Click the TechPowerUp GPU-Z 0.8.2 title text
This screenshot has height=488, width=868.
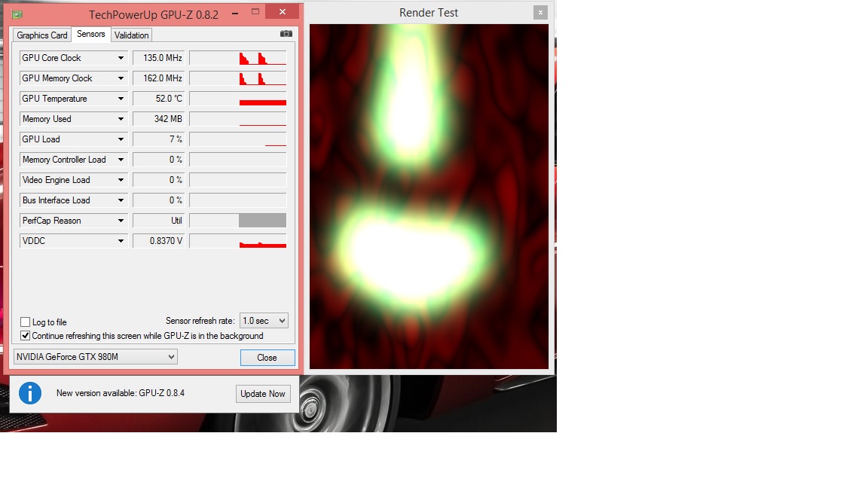click(154, 15)
